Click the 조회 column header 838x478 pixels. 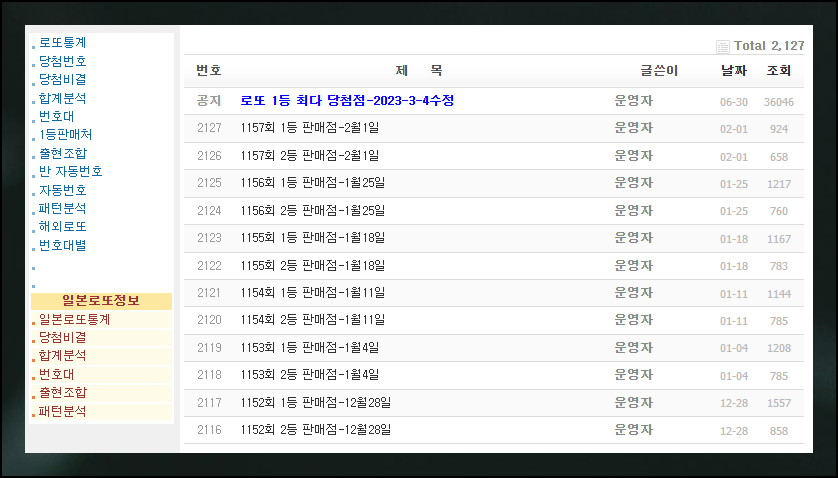tap(779, 71)
